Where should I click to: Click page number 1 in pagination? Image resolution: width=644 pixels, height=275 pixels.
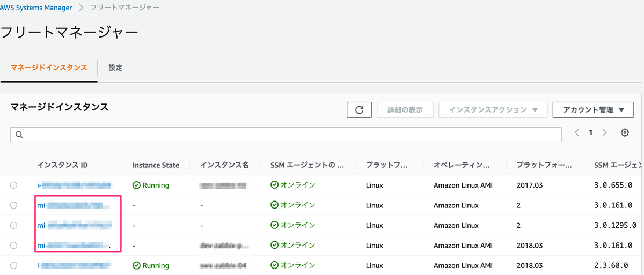click(591, 133)
